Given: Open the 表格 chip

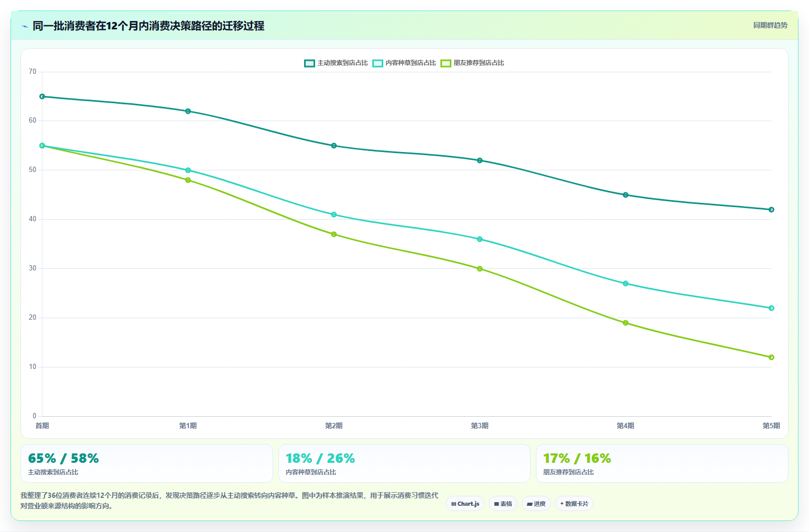Looking at the screenshot, I should point(503,504).
